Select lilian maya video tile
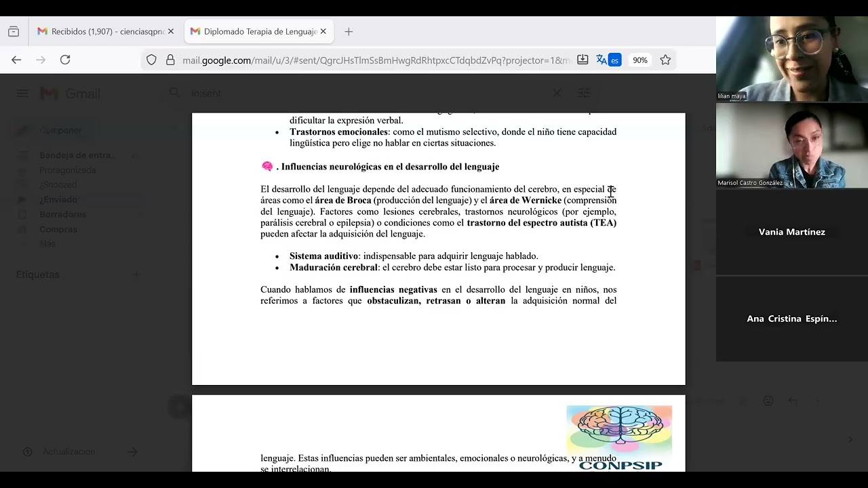 tap(792, 59)
